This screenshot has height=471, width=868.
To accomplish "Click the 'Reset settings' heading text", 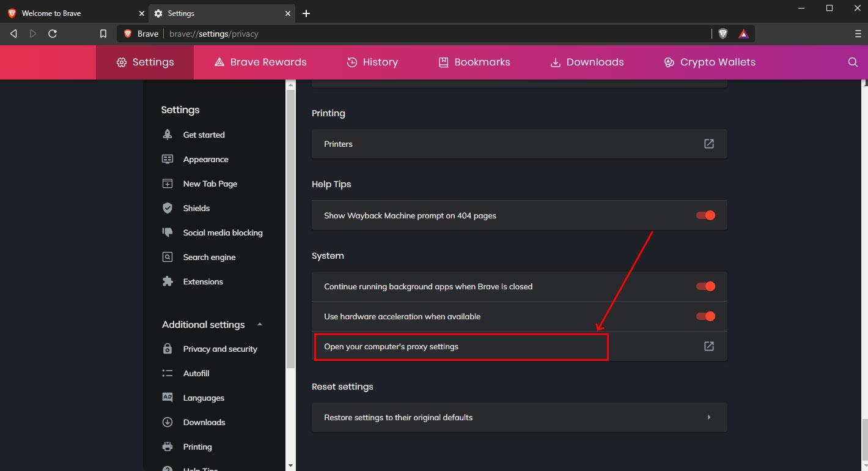I will 342,387.
